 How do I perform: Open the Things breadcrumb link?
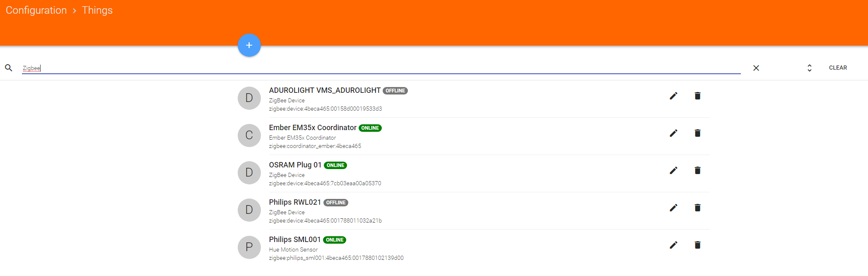[97, 10]
